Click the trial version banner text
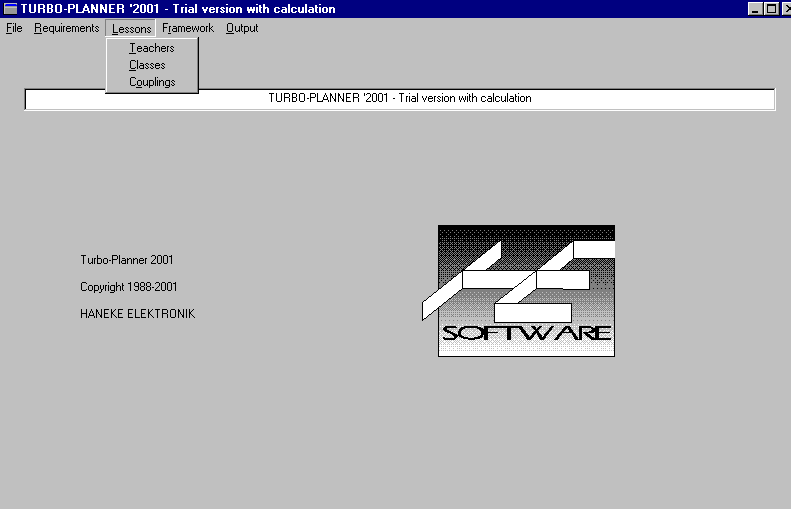The width and height of the screenshot is (791, 509). pyautogui.click(x=400, y=98)
